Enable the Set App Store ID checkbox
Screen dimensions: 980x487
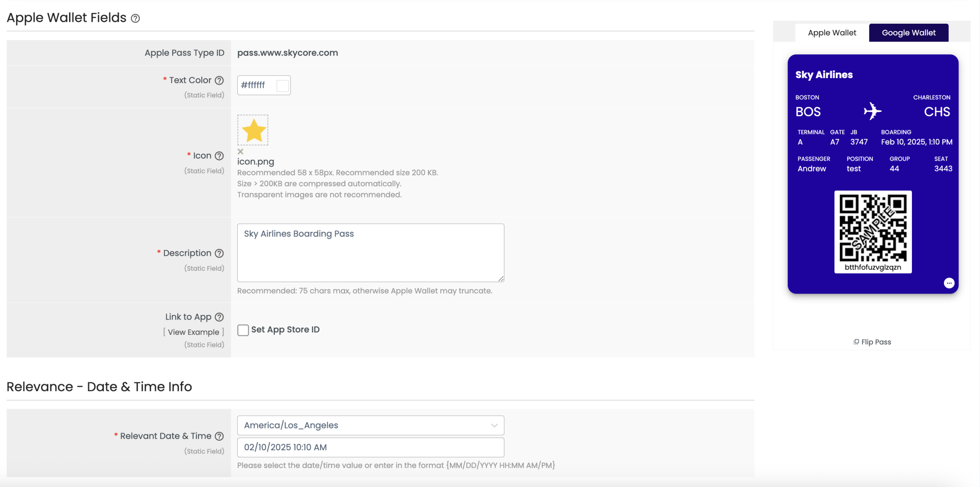point(243,330)
